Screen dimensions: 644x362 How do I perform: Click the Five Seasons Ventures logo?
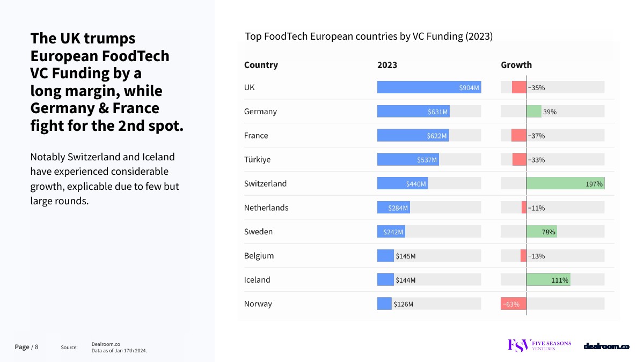click(x=539, y=345)
